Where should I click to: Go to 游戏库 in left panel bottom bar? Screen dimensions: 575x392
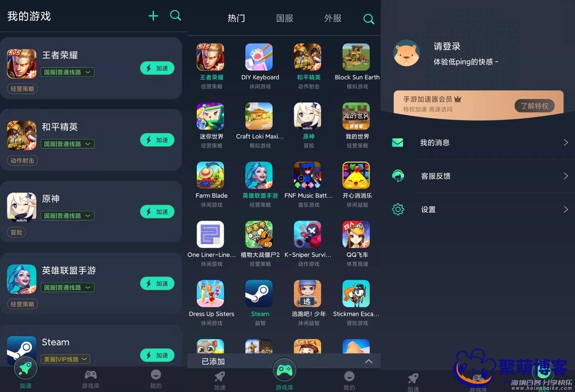tap(90, 379)
